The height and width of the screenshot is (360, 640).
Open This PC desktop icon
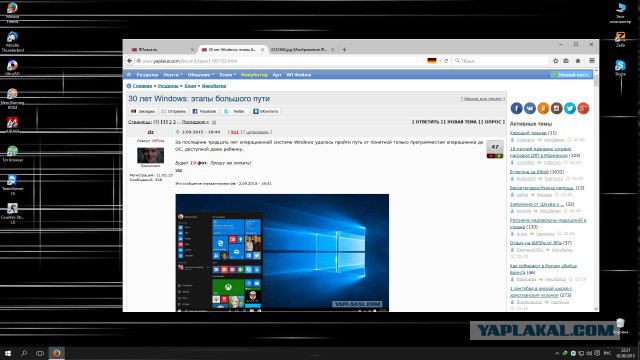620,13
